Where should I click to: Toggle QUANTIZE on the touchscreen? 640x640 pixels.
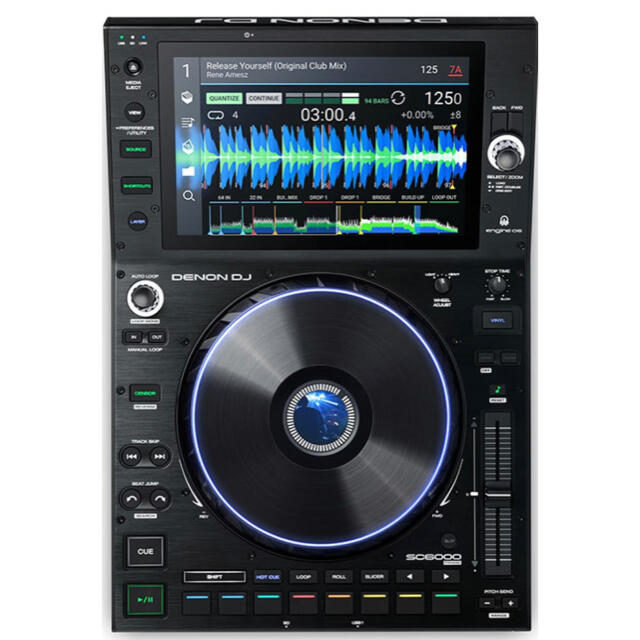point(224,98)
